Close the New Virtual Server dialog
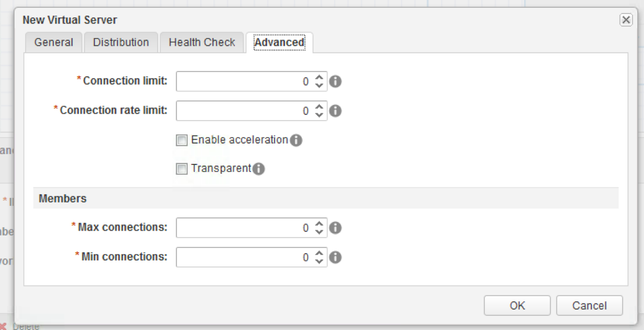The height and width of the screenshot is (330, 644). coord(626,20)
